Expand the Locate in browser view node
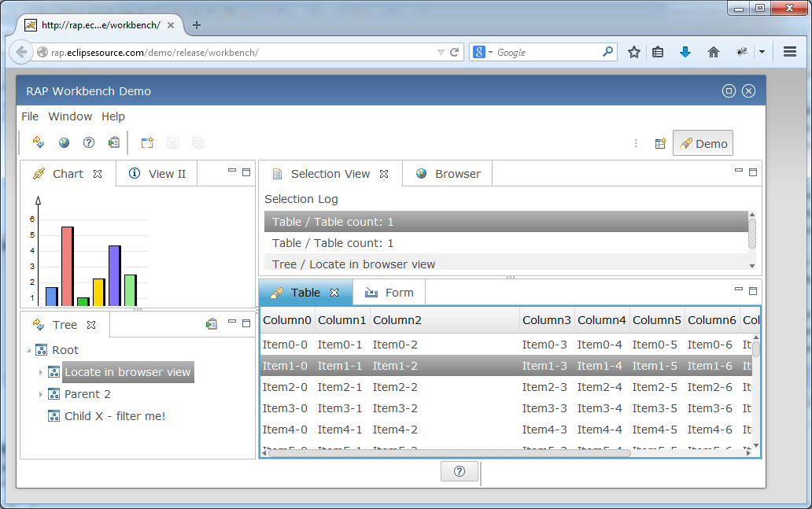Image resolution: width=812 pixels, height=509 pixels. 41,372
